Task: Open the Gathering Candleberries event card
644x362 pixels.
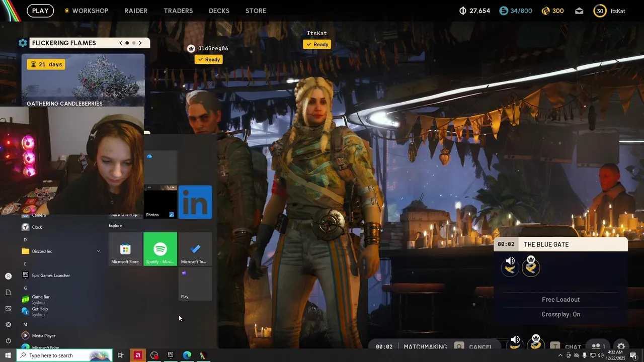Action: (83, 80)
